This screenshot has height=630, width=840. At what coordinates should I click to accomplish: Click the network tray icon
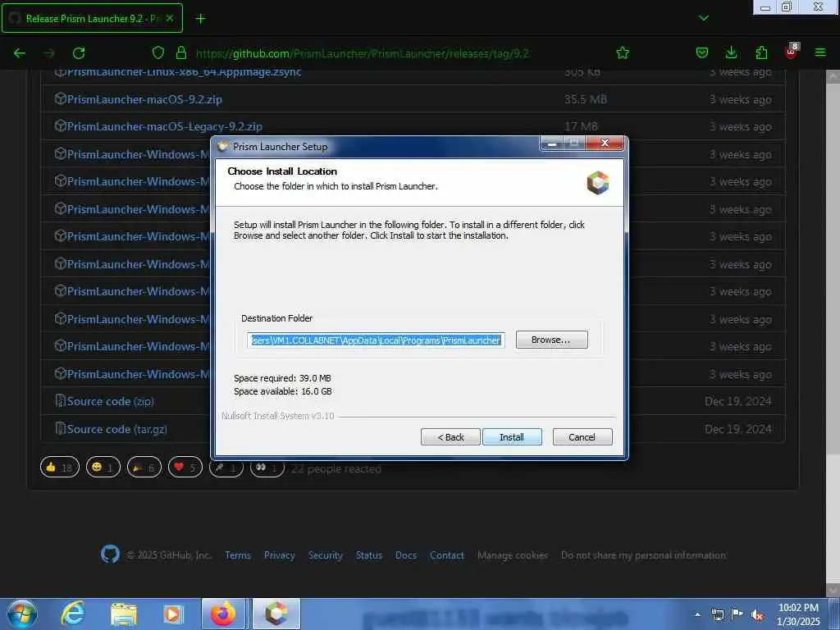[x=717, y=615]
